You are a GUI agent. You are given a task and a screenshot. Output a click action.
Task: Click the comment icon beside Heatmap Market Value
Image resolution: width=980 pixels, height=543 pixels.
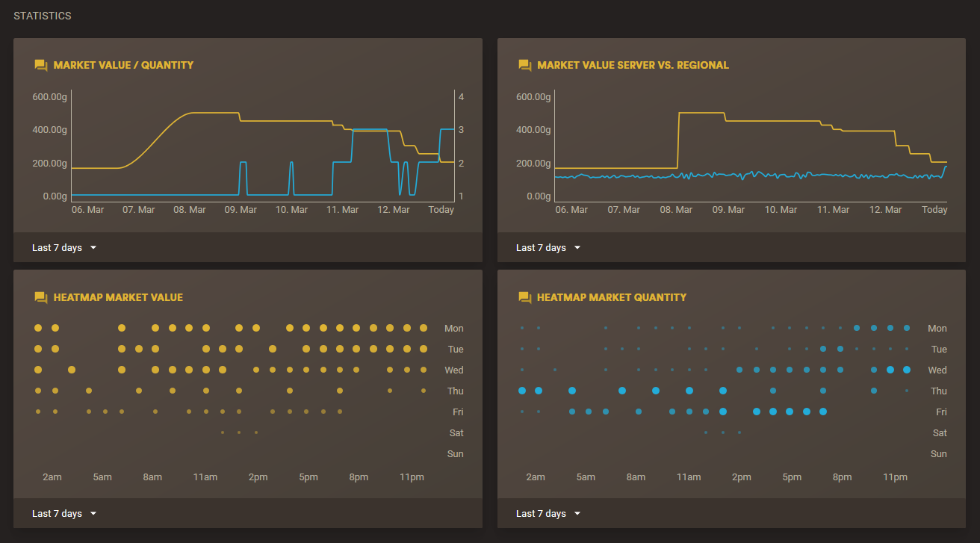pos(41,297)
